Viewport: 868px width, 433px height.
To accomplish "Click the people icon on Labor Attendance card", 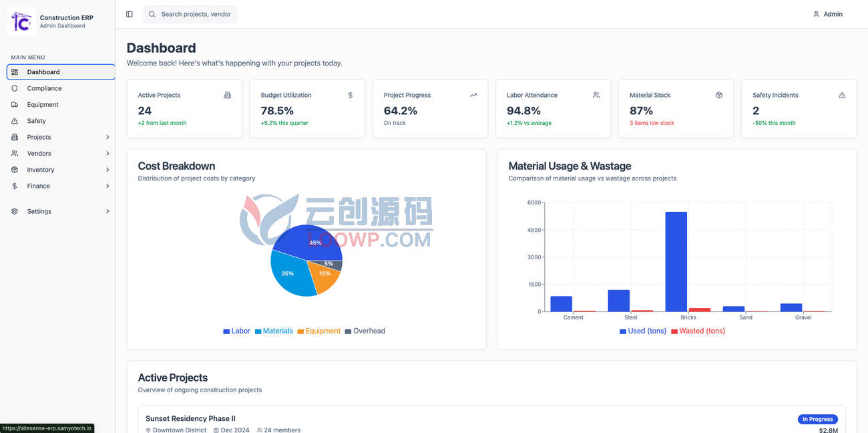I will 596,95.
